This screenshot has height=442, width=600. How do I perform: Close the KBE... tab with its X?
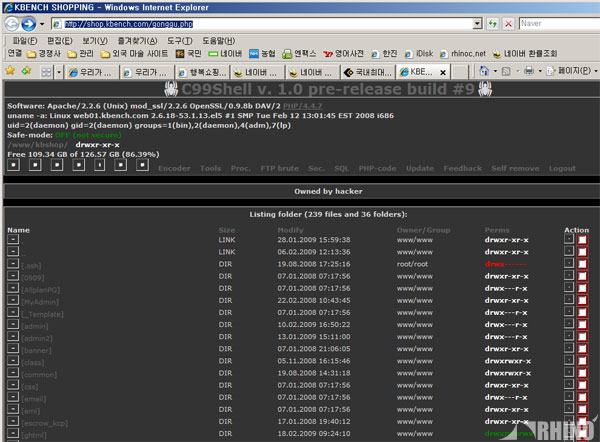click(443, 72)
